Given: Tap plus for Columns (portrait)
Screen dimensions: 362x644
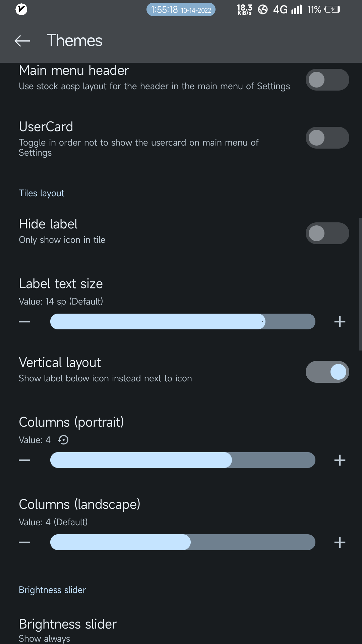Looking at the screenshot, I should click(x=340, y=460).
